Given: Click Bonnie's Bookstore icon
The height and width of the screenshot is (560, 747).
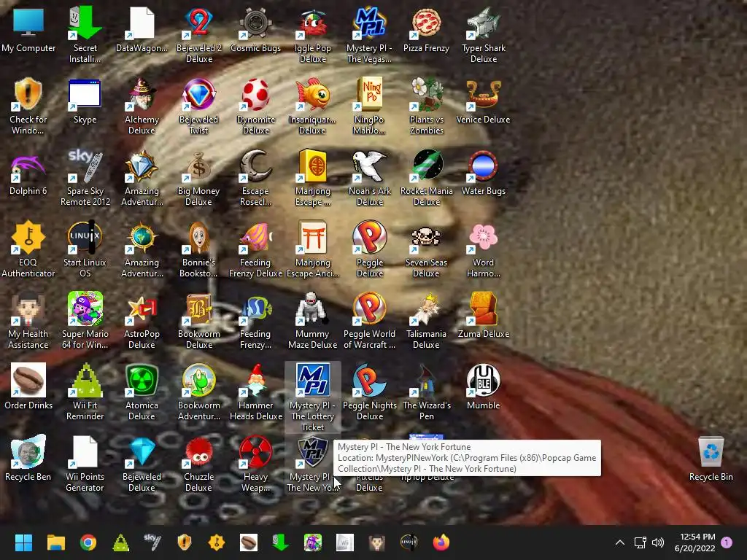Looking at the screenshot, I should click(x=198, y=249).
